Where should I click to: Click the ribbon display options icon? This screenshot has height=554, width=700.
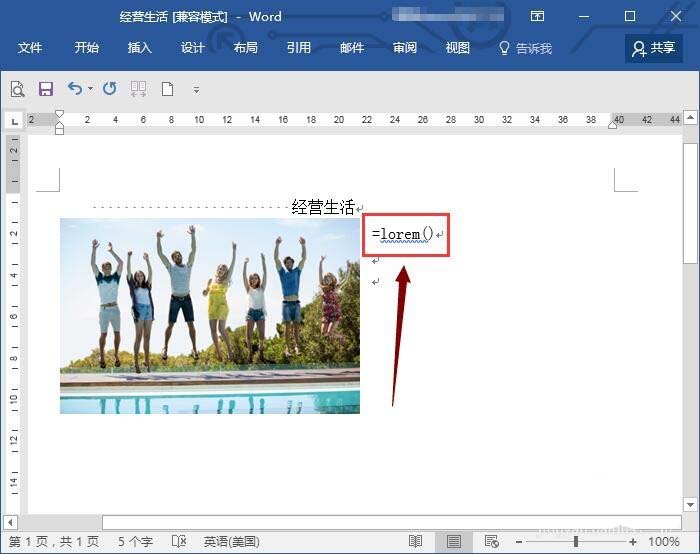tap(538, 17)
